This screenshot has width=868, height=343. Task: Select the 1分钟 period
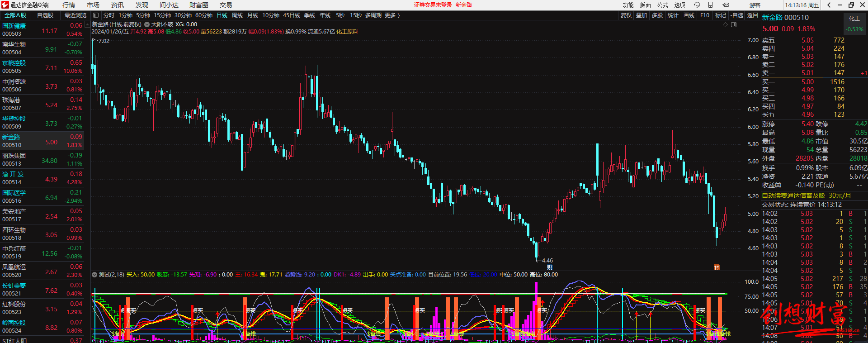tap(125, 15)
